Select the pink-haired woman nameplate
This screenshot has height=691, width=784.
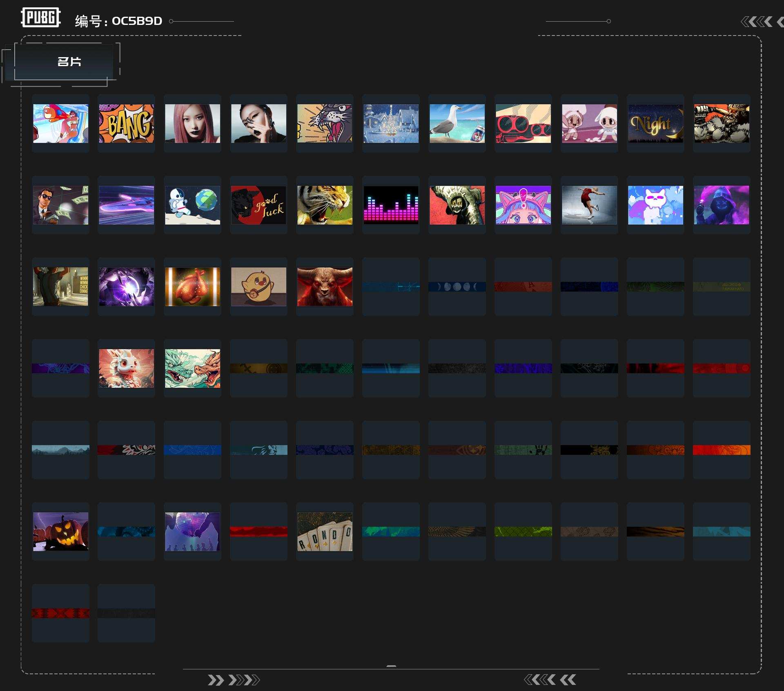pos(192,123)
